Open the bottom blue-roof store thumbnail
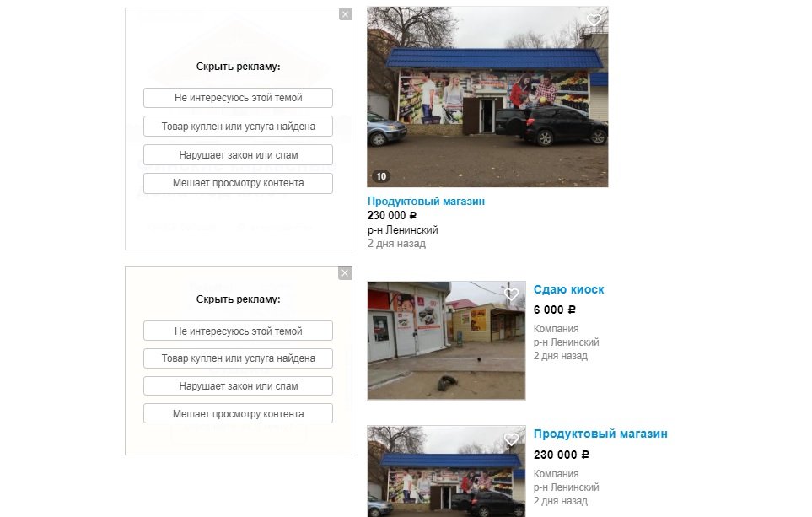 [446, 471]
